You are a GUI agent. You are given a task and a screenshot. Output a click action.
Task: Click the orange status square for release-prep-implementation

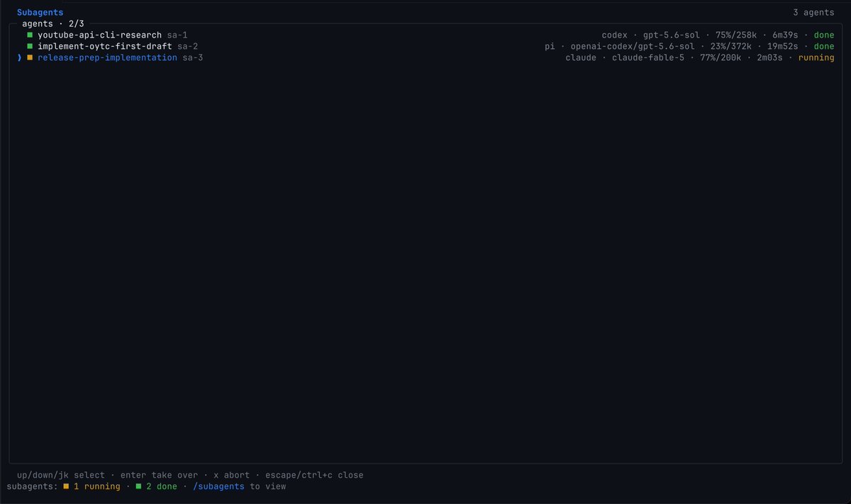click(30, 57)
